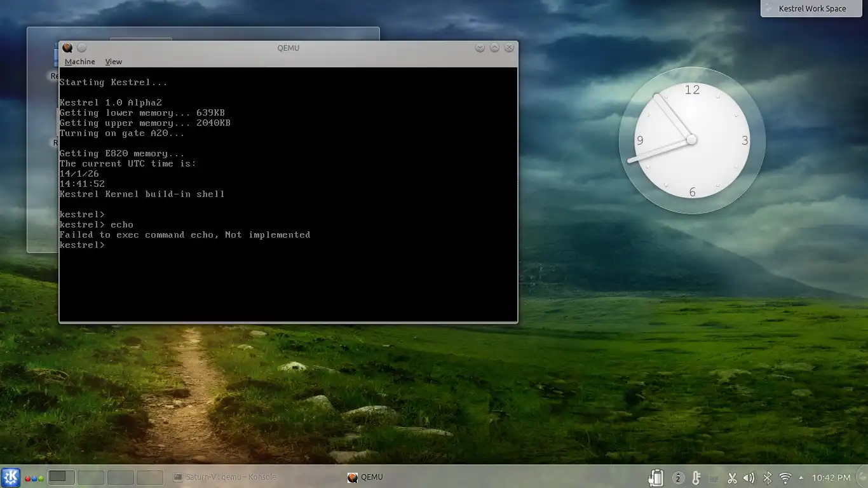Open the View menu in QEMU
Viewport: 868px width, 488px height.
[x=114, y=62]
